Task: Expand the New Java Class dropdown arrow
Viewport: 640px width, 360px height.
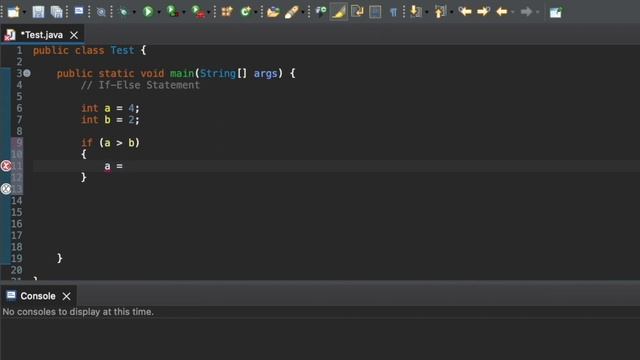Action: coord(256,12)
